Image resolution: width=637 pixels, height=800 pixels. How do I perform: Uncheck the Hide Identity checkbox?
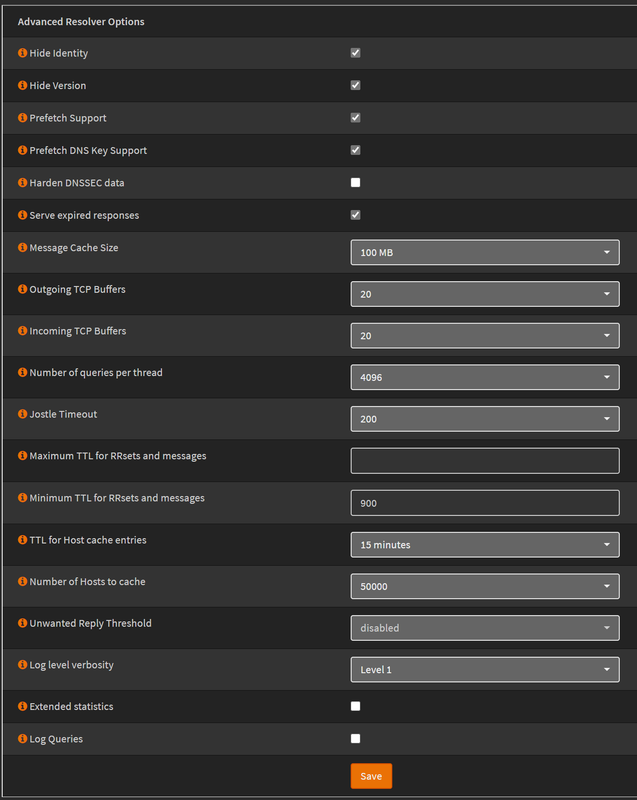(x=355, y=53)
